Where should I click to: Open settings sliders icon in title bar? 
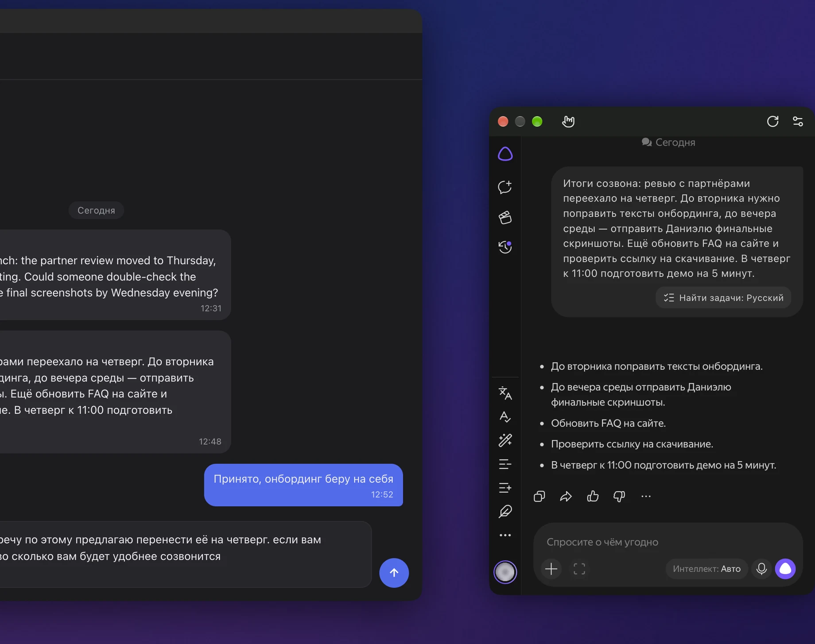coord(798,121)
